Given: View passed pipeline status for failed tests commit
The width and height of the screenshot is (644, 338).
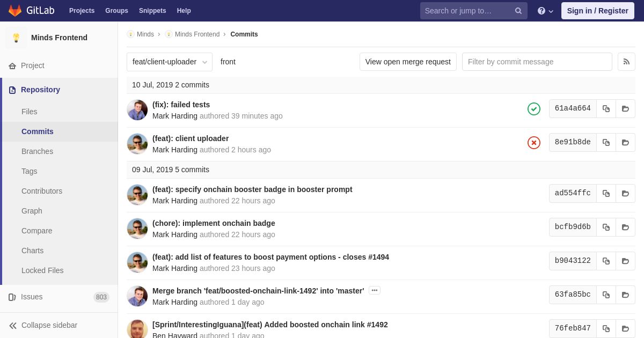Looking at the screenshot, I should (534, 109).
